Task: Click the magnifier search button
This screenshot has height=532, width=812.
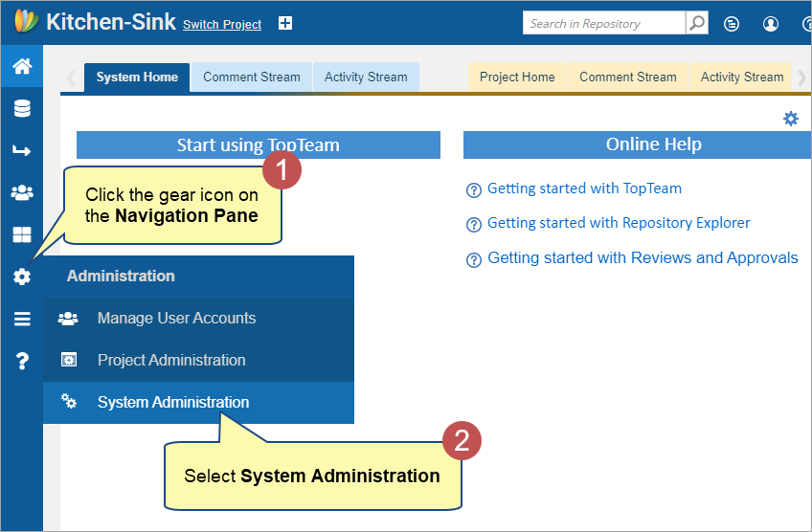Action: coord(697,23)
